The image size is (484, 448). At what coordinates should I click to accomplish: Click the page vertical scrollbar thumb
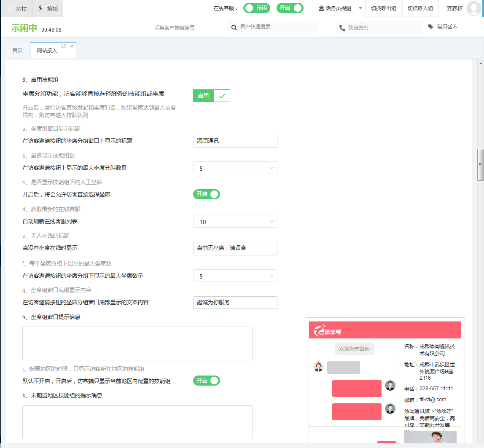pyautogui.click(x=480, y=165)
